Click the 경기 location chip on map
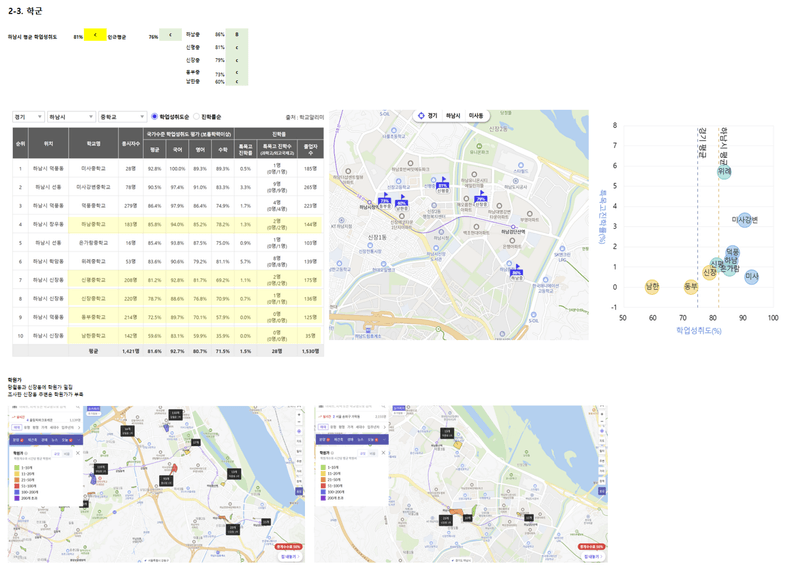Image resolution: width=786 pixels, height=573 pixels. (432, 115)
